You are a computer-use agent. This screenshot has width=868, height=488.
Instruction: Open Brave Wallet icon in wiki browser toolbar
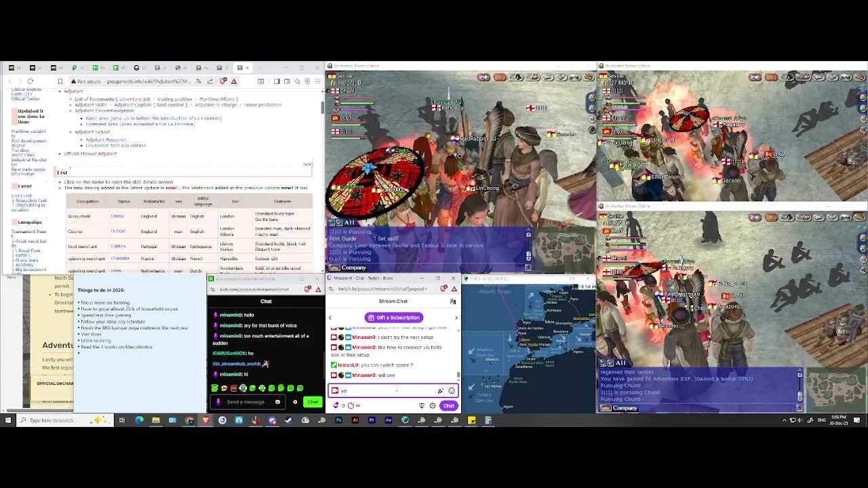coord(287,81)
